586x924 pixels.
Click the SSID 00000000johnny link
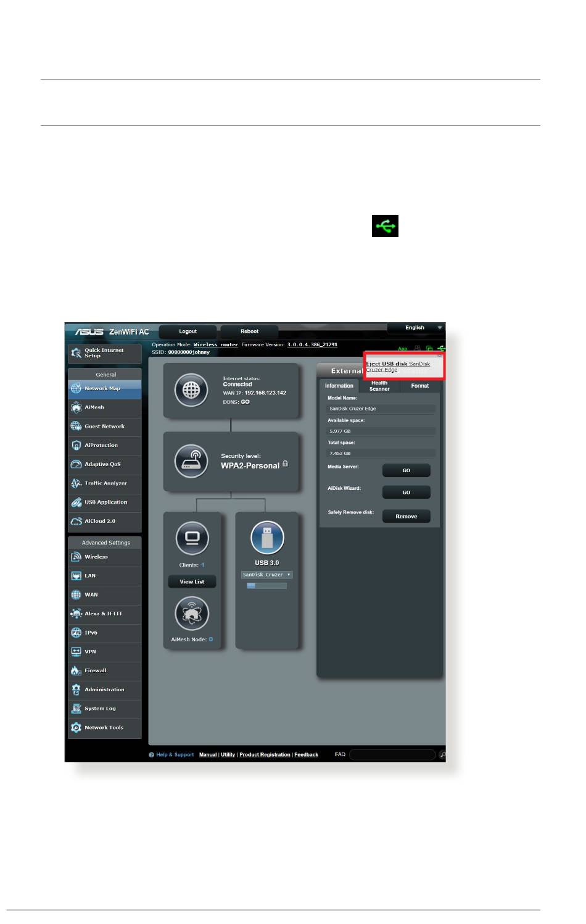[x=189, y=352]
